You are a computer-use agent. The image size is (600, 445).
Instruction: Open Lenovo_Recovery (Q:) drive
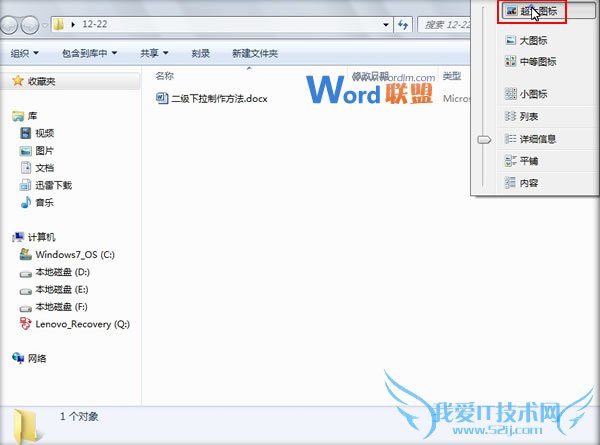tap(83, 324)
